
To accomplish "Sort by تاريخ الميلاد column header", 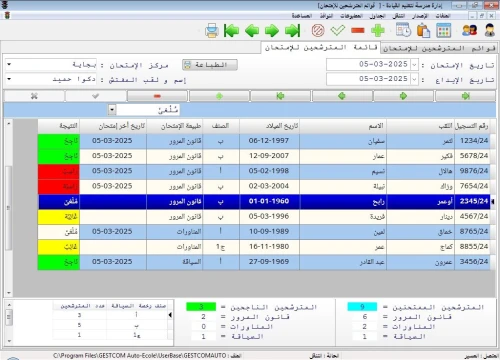I will (x=269, y=126).
